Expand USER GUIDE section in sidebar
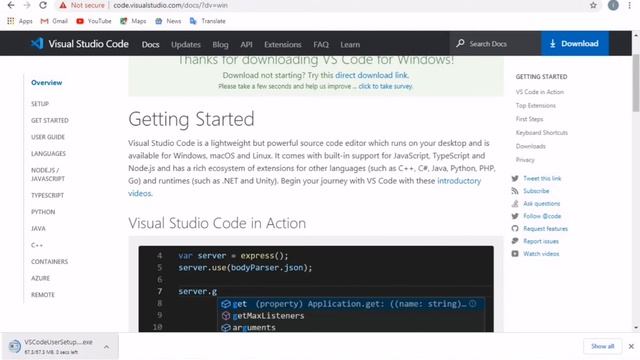 point(48,137)
